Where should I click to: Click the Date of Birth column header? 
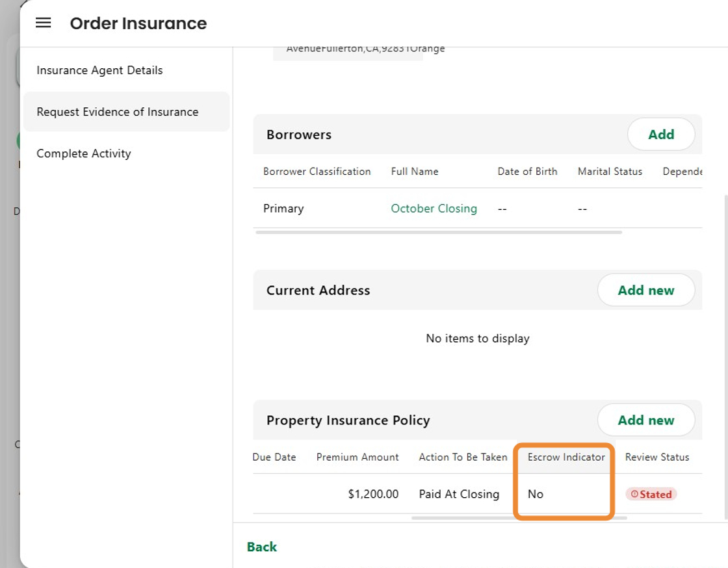point(527,172)
